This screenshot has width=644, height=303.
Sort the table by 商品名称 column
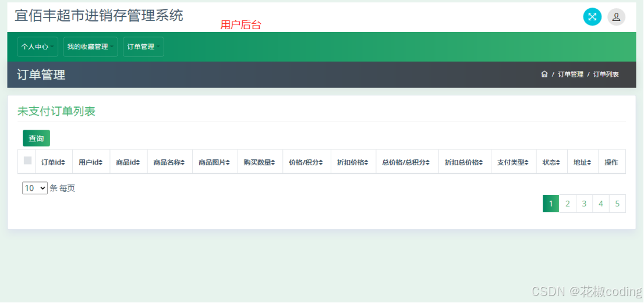[169, 162]
